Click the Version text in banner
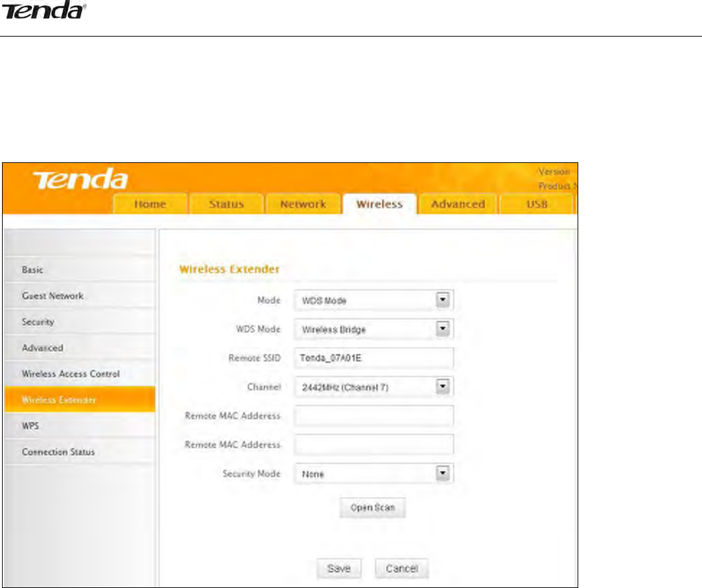The height and width of the screenshot is (588, 702). (554, 172)
